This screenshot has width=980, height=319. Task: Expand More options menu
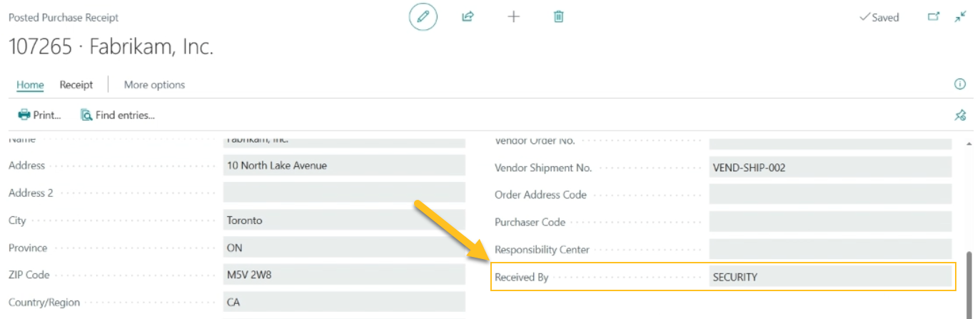pos(154,84)
